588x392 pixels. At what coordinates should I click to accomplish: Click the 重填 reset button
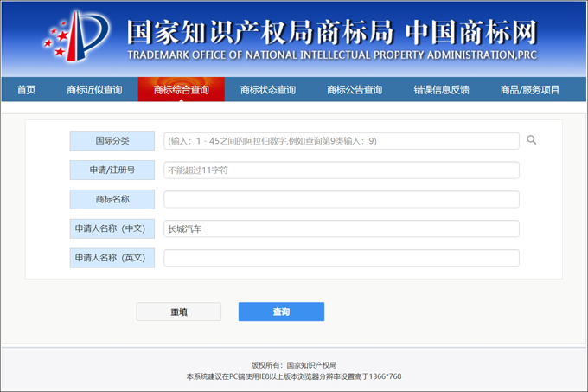(x=178, y=312)
